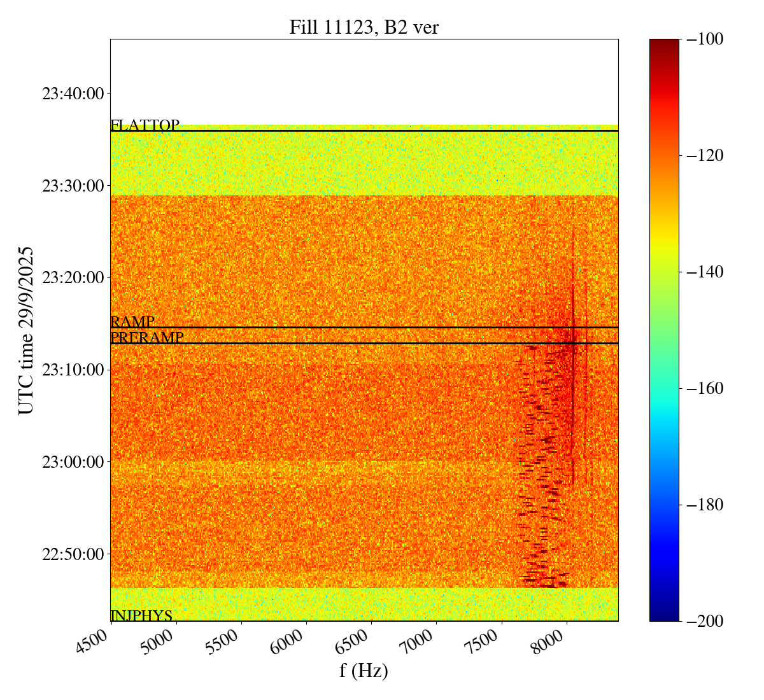764x700 pixels.
Task: Click the RAMP marker label
Action: 132,322
